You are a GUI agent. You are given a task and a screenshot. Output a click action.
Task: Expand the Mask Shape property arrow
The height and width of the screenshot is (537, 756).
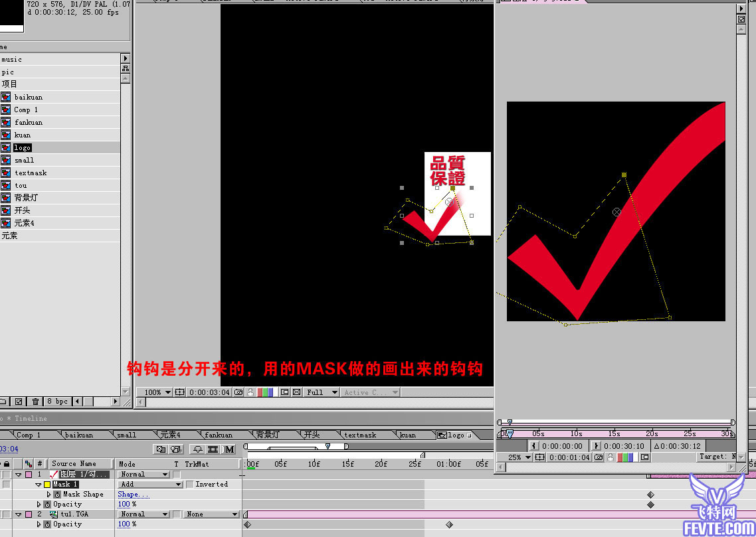(48, 495)
